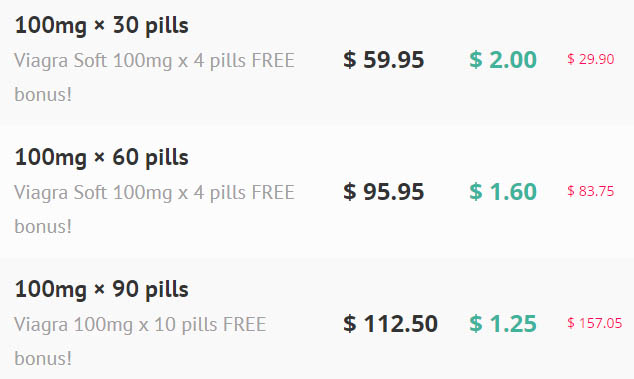This screenshot has height=379, width=634.
Task: Click the red $ 83.75 savings amount
Action: tap(590, 191)
